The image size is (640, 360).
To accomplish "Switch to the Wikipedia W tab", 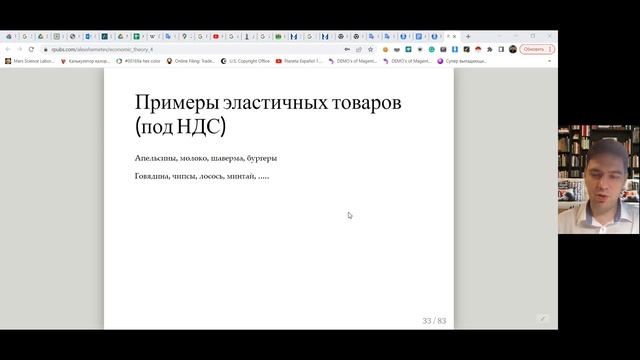I will pyautogui.click(x=152, y=36).
